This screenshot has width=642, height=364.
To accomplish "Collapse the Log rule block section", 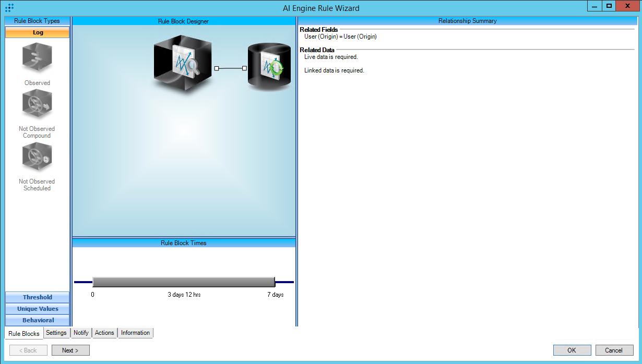I will point(37,32).
